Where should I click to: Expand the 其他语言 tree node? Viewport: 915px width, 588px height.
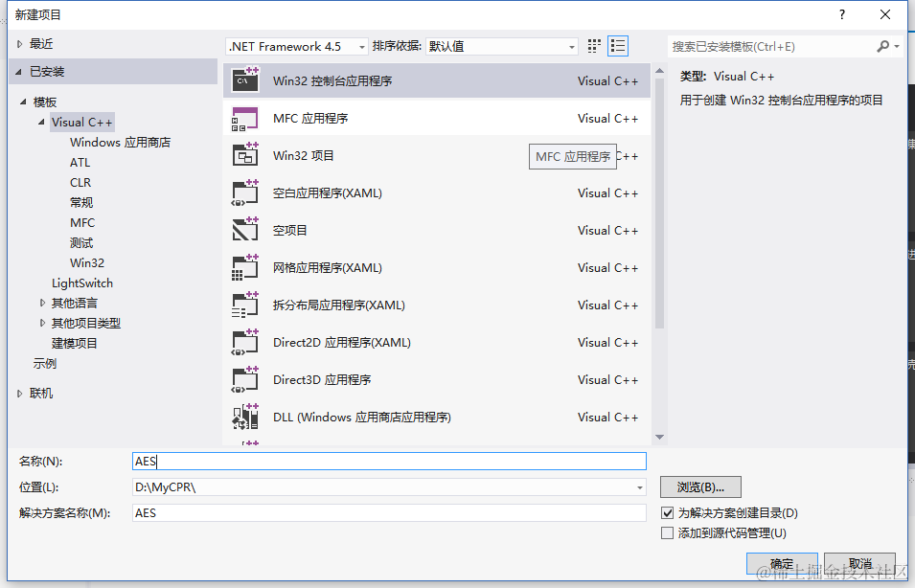point(42,303)
